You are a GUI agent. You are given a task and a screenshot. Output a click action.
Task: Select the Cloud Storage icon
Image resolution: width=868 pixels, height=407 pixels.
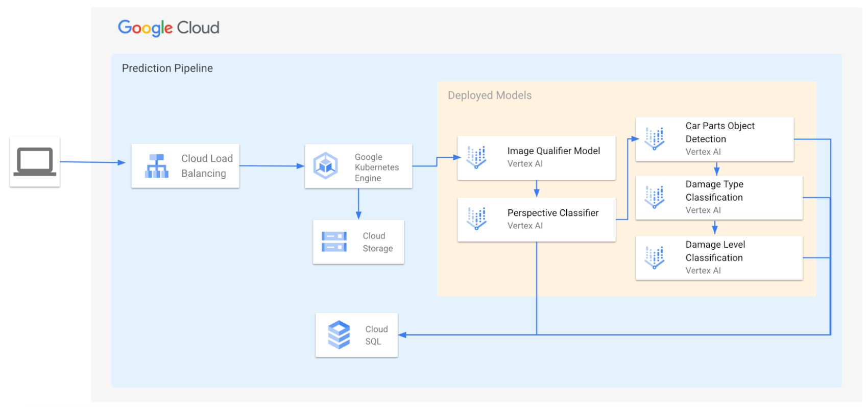(334, 242)
